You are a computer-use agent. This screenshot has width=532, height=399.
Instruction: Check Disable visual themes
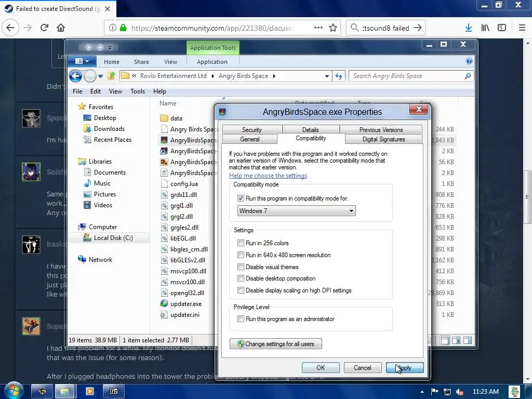coord(241,267)
